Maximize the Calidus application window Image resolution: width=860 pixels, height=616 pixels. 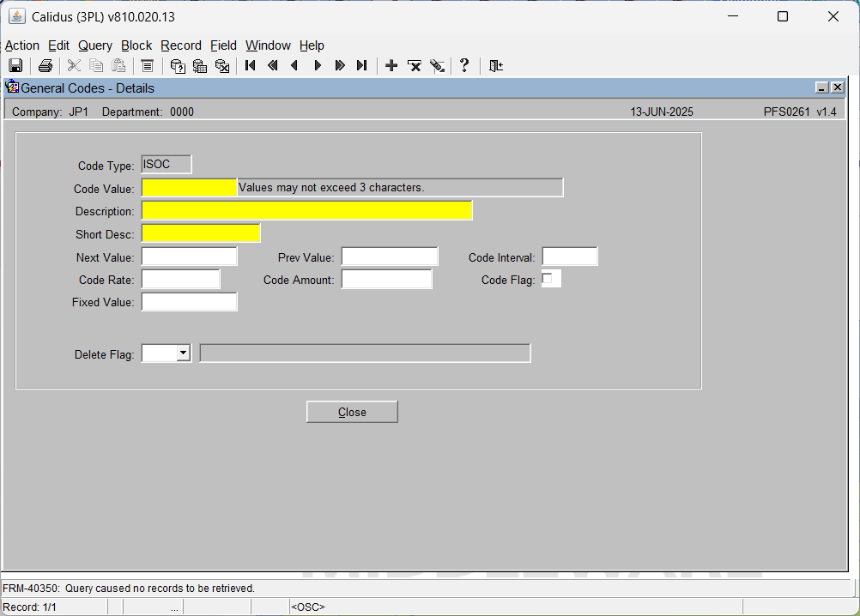(x=783, y=16)
